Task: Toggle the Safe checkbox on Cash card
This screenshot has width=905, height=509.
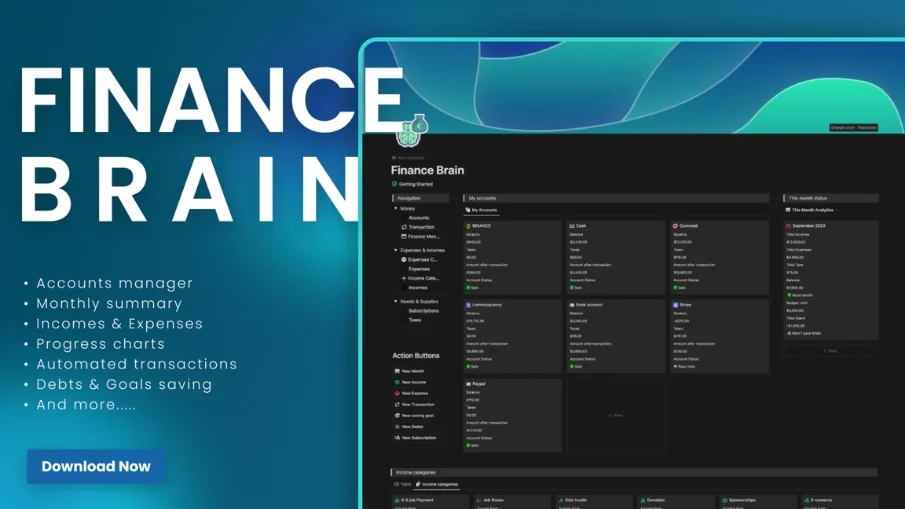Action: (572, 287)
